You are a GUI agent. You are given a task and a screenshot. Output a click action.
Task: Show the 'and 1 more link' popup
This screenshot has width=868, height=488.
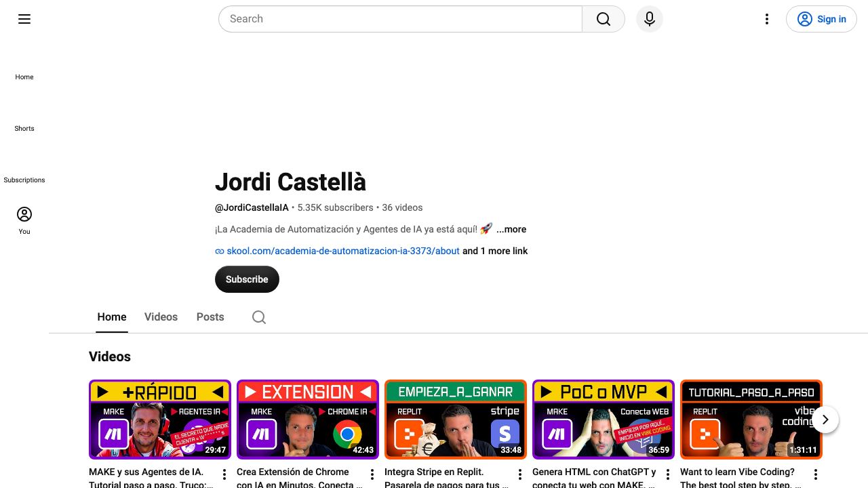pyautogui.click(x=495, y=251)
